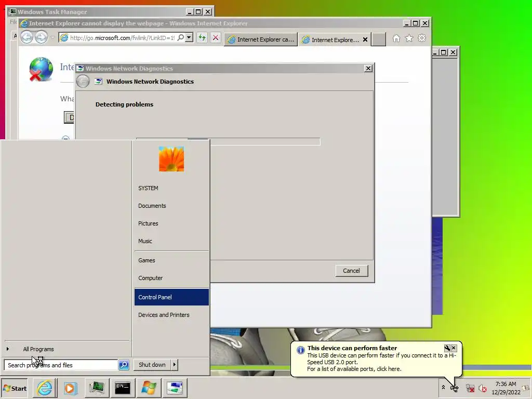The height and width of the screenshot is (399, 532).
Task: Click the globe error icon on the webpage
Action: [x=41, y=69]
